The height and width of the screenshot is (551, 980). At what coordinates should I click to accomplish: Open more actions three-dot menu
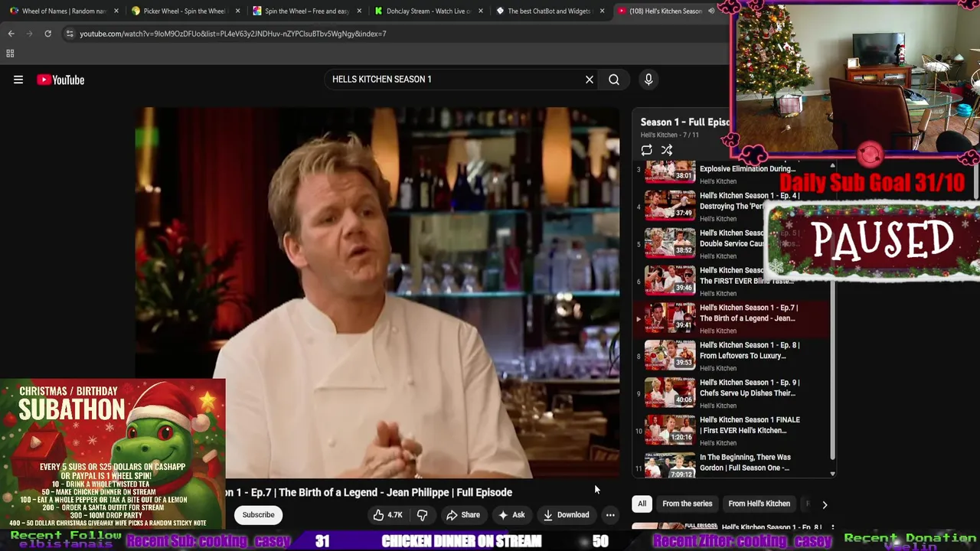(x=610, y=515)
